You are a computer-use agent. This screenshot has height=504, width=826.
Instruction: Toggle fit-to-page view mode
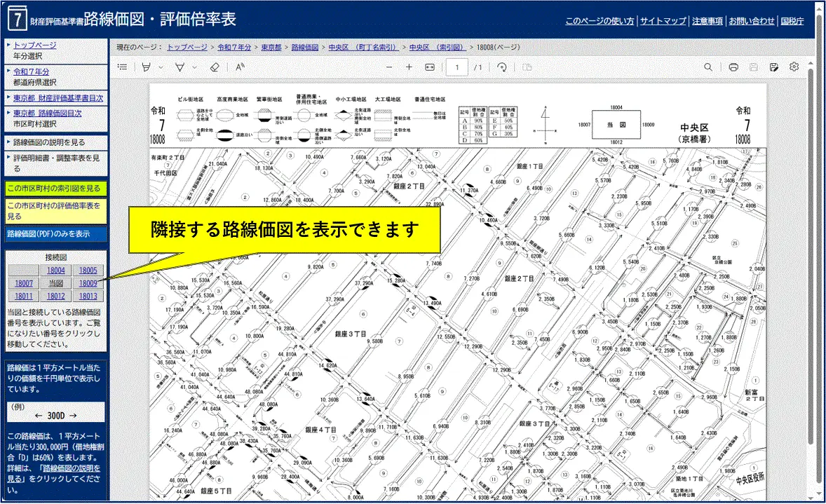point(429,67)
